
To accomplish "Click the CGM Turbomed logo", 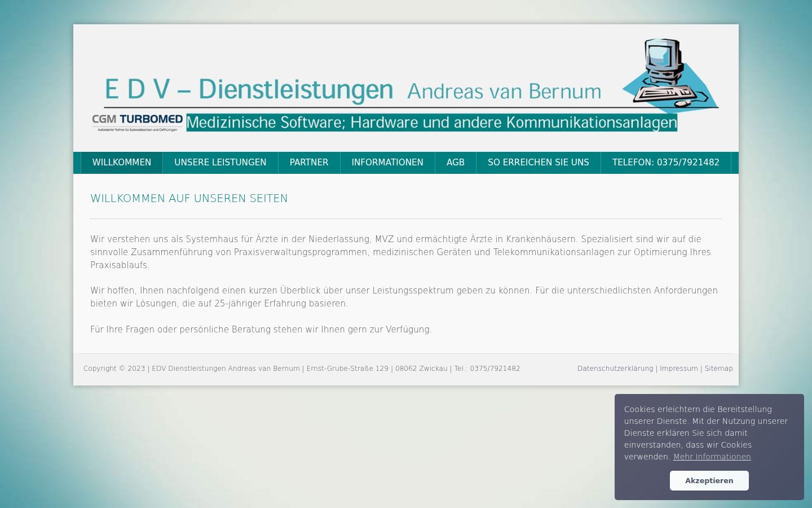I will pyautogui.click(x=138, y=122).
